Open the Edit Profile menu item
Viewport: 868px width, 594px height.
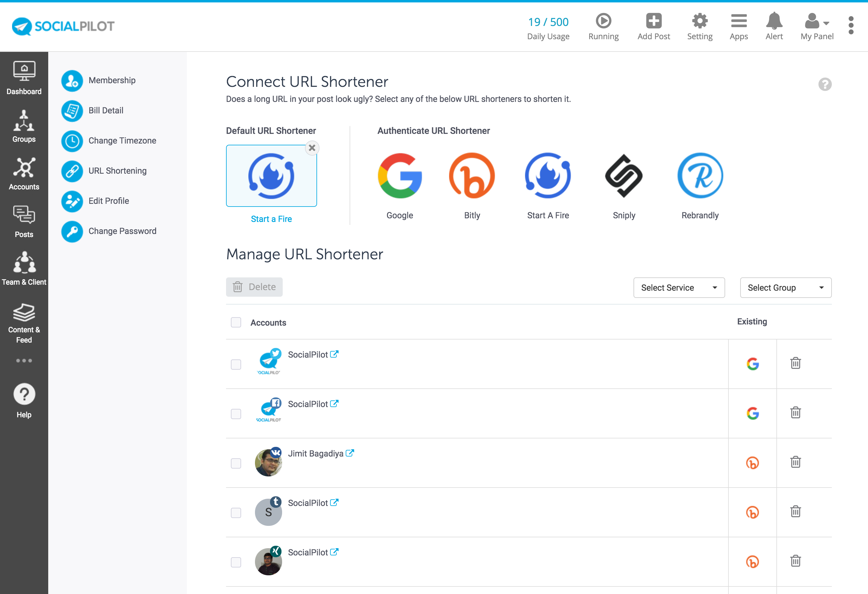pyautogui.click(x=109, y=201)
